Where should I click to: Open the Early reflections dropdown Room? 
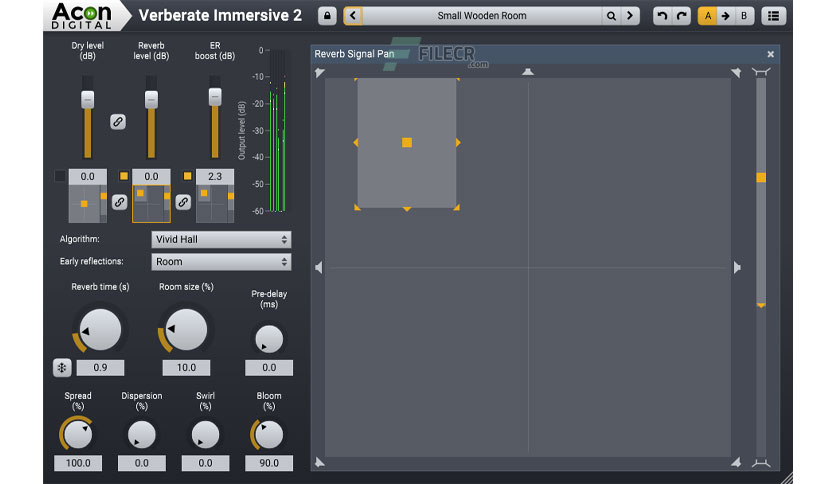(221, 262)
